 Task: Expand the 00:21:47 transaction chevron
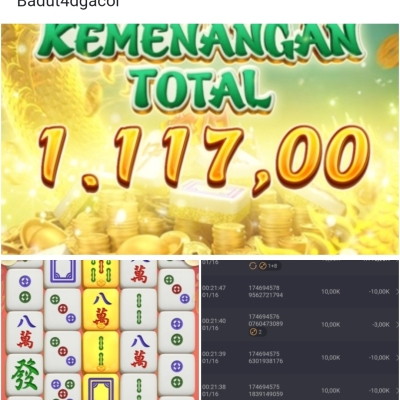click(397, 292)
